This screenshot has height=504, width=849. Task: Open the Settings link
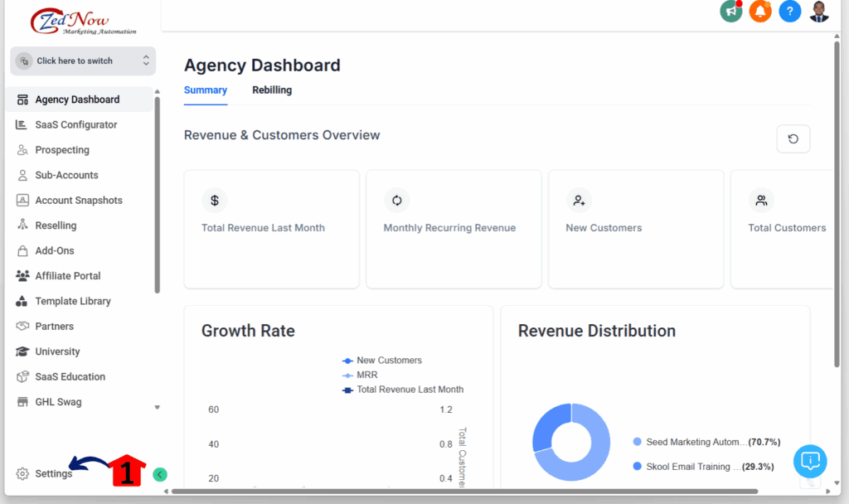point(53,473)
